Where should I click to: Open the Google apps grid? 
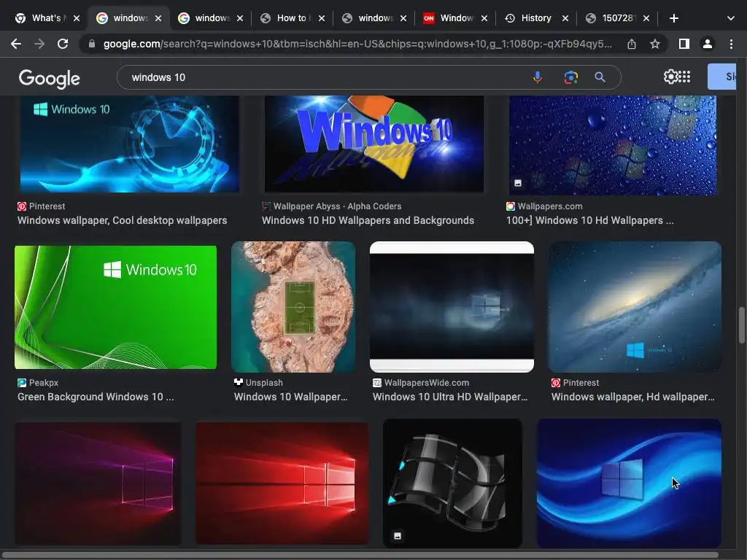[x=684, y=77]
